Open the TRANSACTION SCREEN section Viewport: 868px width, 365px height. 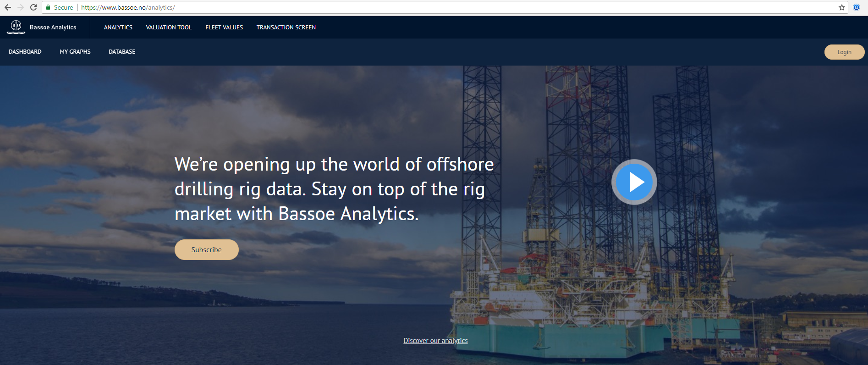click(286, 28)
